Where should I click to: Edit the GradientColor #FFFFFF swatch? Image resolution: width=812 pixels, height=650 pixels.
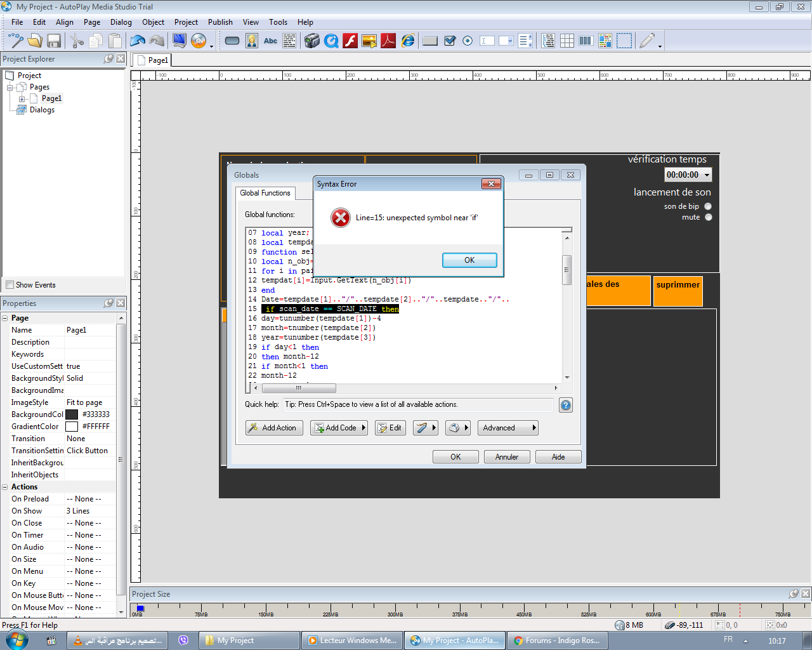(x=72, y=427)
